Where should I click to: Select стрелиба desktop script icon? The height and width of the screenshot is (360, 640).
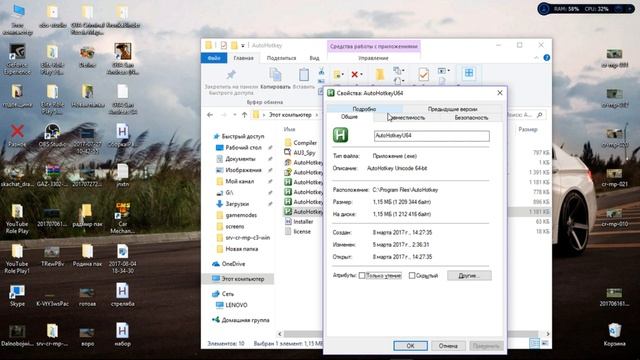point(122,295)
